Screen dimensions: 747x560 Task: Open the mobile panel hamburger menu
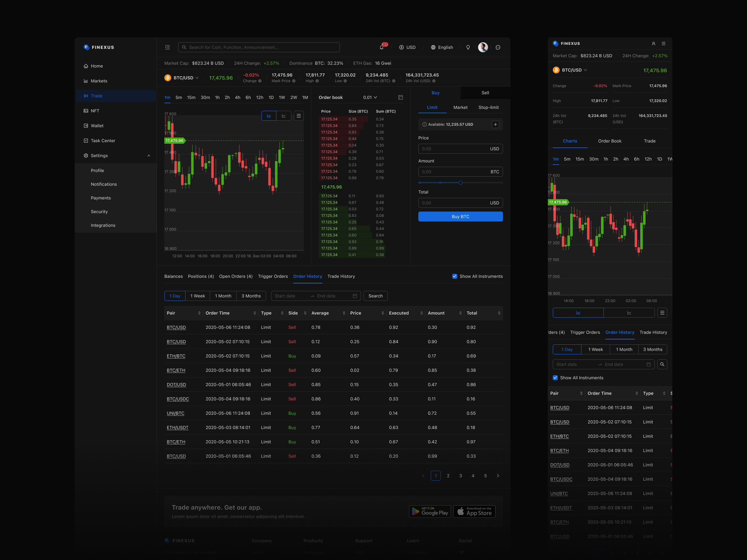(x=664, y=44)
